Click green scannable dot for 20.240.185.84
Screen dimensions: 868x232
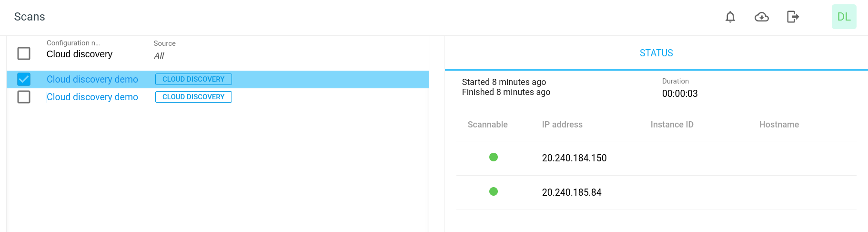pyautogui.click(x=494, y=191)
